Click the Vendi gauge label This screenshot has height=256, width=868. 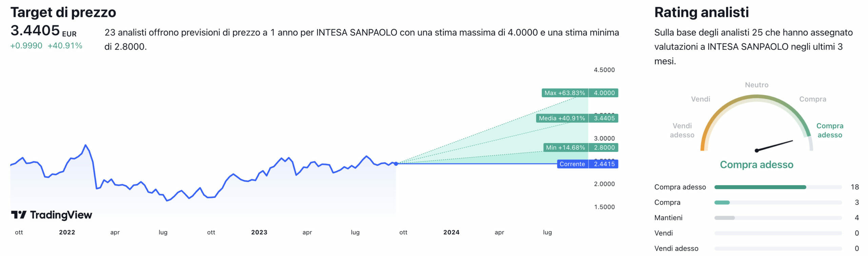(701, 99)
